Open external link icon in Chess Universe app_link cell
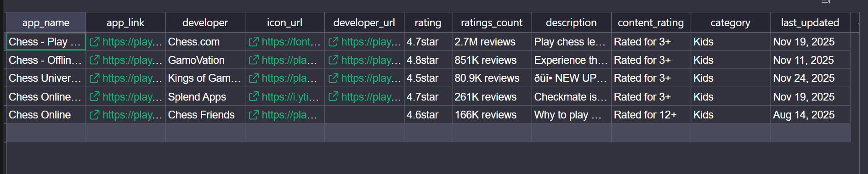This screenshot has height=174, width=868. click(94, 79)
